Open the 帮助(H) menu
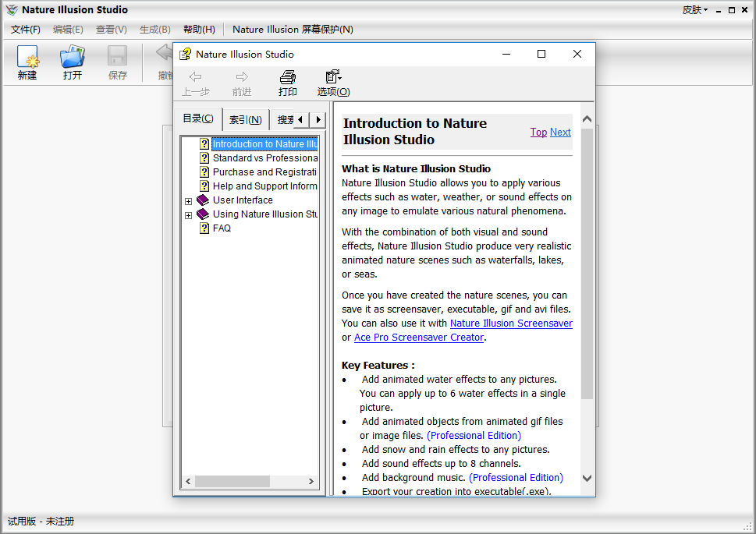This screenshot has width=756, height=534. click(198, 30)
